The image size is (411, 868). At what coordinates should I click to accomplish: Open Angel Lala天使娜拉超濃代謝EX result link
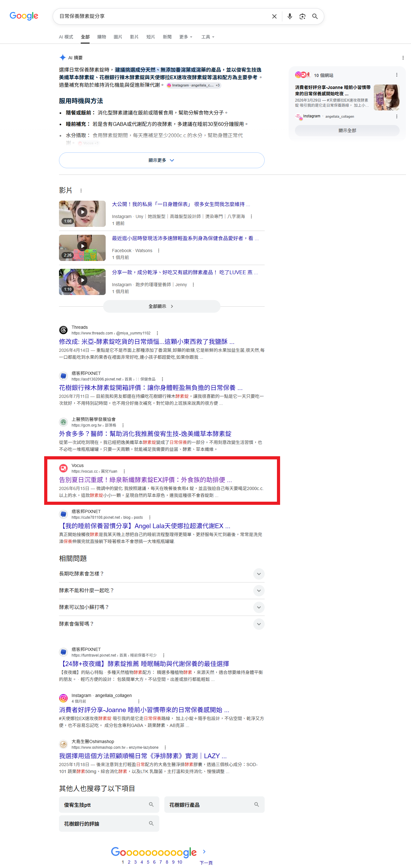click(x=144, y=526)
